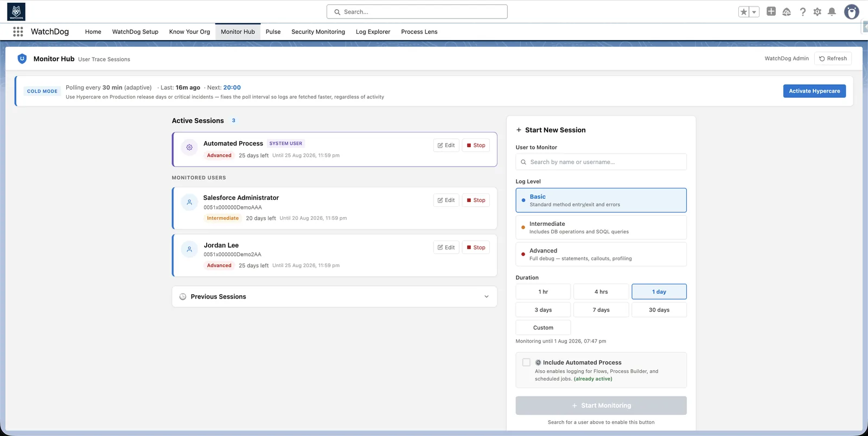Choose the 30 days duration
Screen dimensions: 868x436
point(659,309)
